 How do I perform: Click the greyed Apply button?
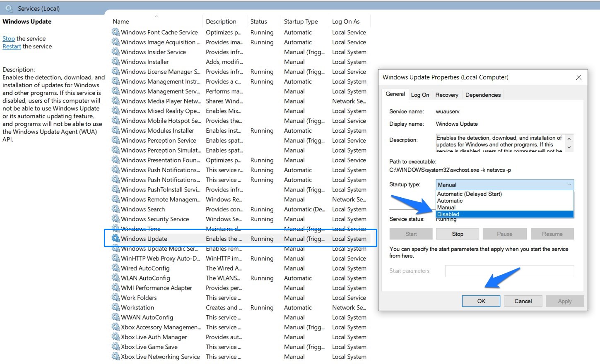[565, 301]
